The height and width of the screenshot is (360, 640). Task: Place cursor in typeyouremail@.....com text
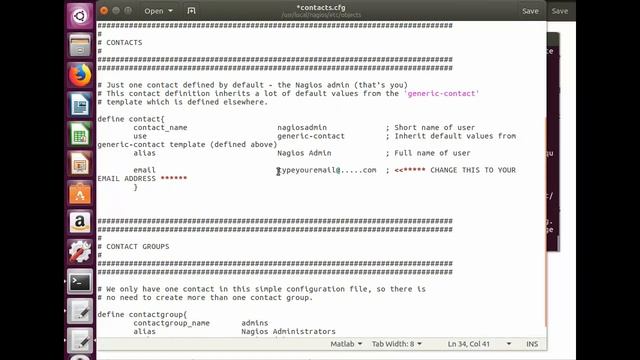(327, 170)
